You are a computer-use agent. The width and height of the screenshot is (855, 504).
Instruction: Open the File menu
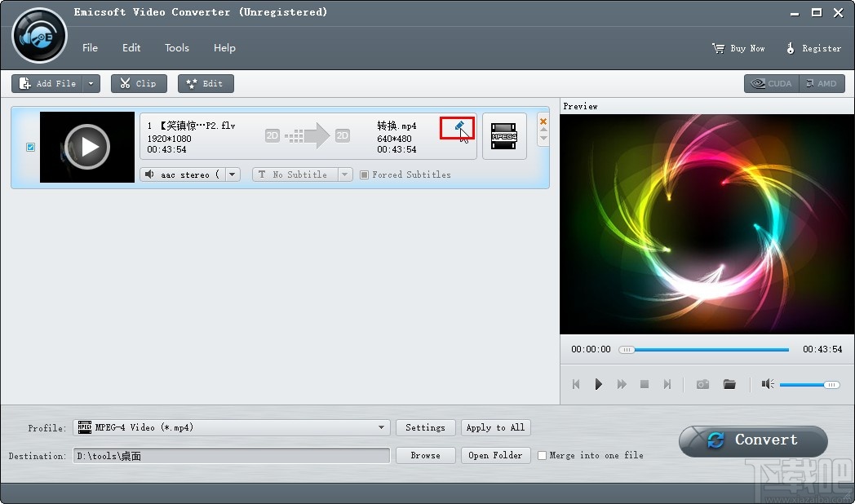click(90, 48)
